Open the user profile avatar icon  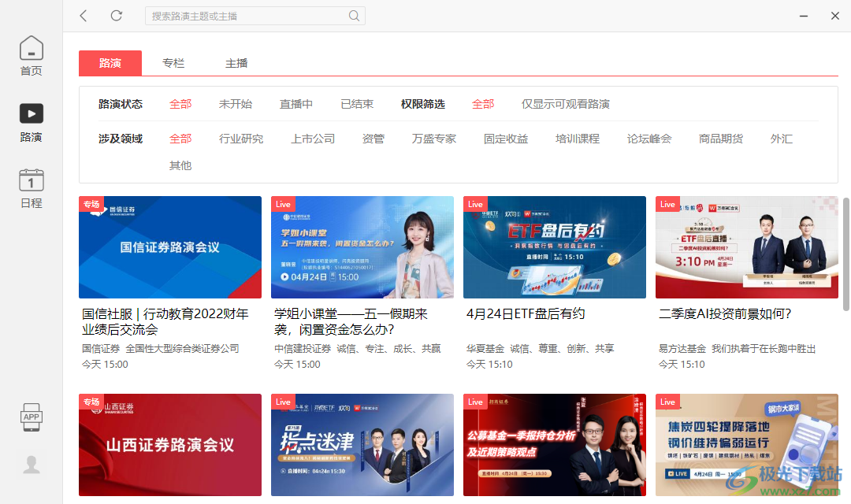(31, 465)
